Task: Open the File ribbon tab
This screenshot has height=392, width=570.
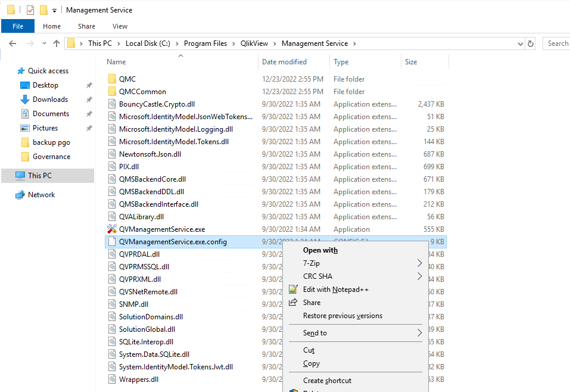Action: (18, 26)
